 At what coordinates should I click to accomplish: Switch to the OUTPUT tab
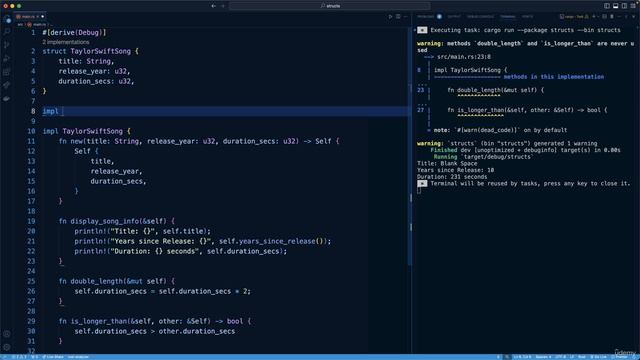tap(454, 17)
